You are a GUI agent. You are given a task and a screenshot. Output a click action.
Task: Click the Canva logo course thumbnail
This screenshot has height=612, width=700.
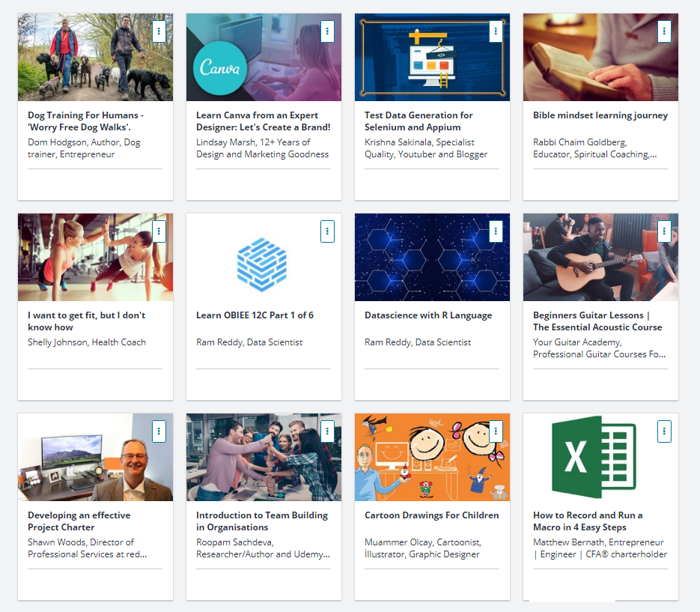pyautogui.click(x=264, y=57)
